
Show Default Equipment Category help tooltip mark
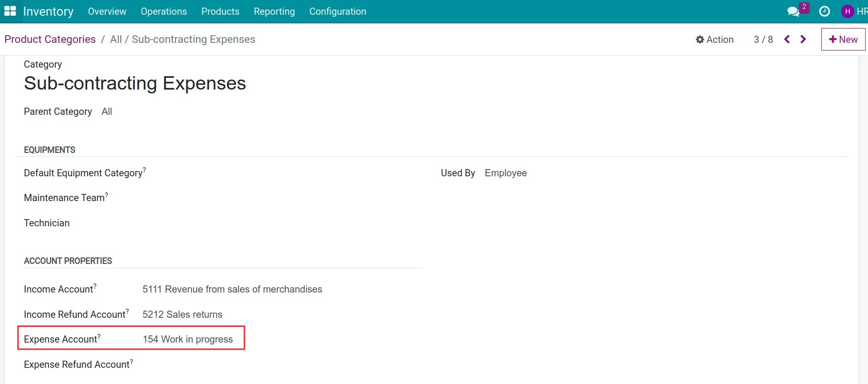pyautogui.click(x=144, y=170)
